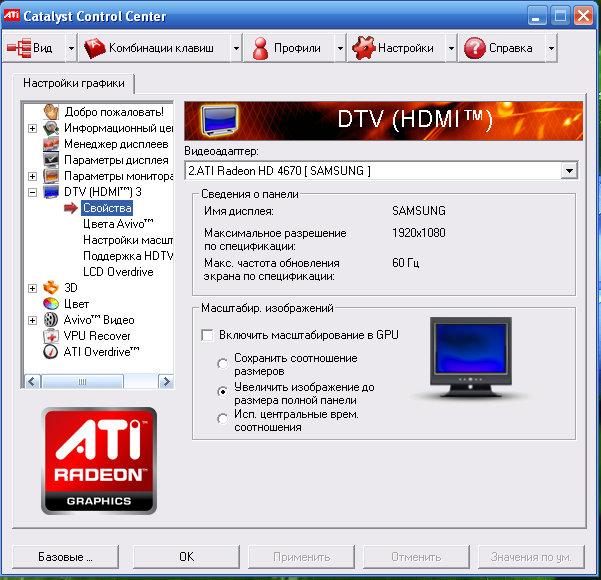Click the Вид toolbar tree icon
The image size is (601, 580).
pos(19,48)
